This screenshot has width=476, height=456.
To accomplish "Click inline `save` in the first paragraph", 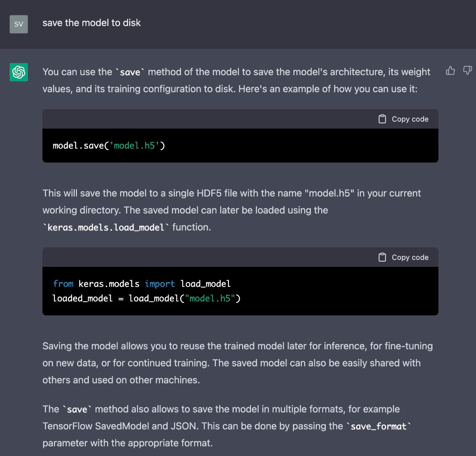I will click(x=130, y=73).
